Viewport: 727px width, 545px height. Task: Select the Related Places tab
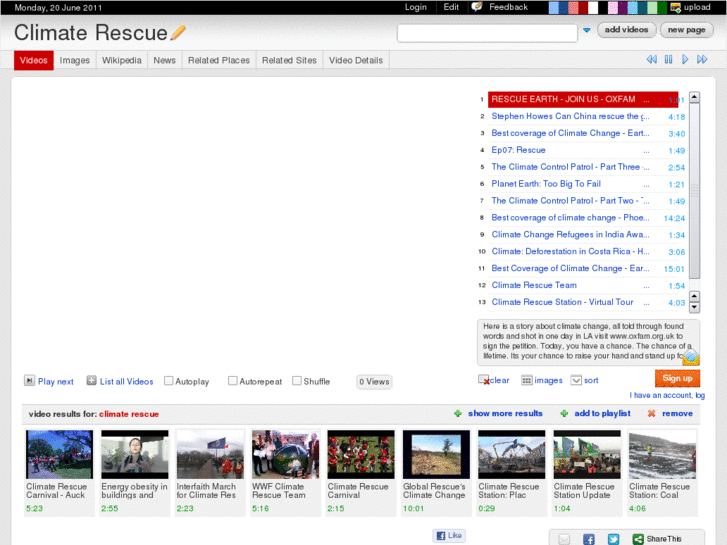click(x=219, y=60)
